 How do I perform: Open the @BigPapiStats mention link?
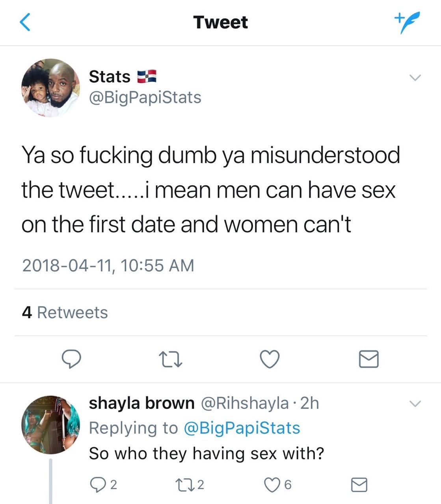tap(242, 428)
